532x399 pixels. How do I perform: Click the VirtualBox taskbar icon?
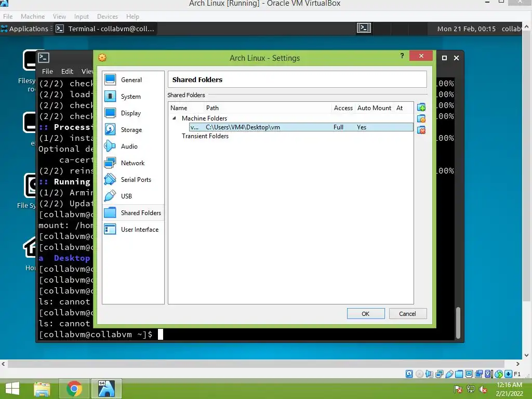click(106, 389)
